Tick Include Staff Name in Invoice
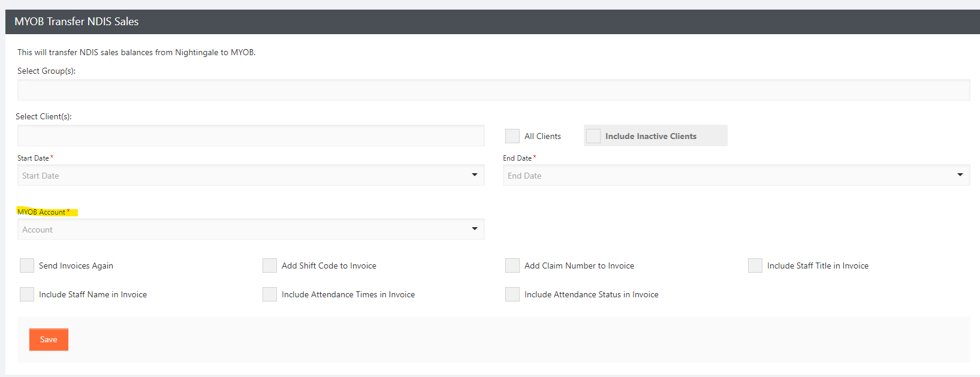Screen dimensions: 980x377 click(27, 294)
